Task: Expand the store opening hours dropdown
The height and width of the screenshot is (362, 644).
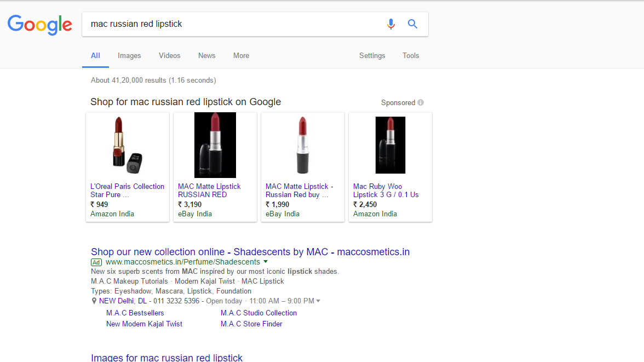Action: 318,301
